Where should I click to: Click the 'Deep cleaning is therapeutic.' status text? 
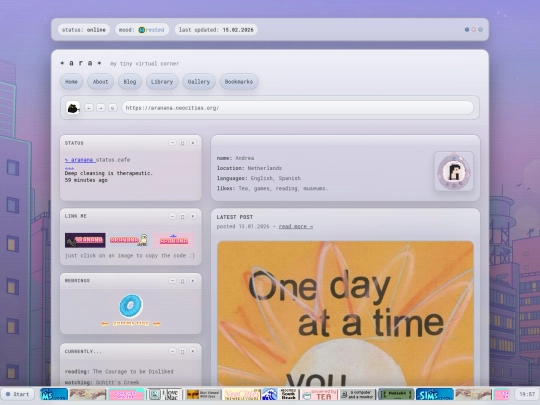pos(108,173)
